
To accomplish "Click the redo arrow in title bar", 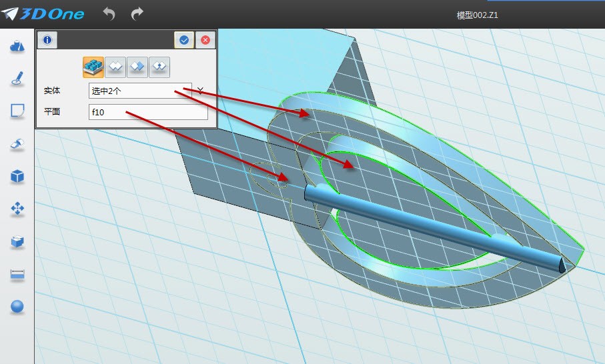I will point(137,13).
